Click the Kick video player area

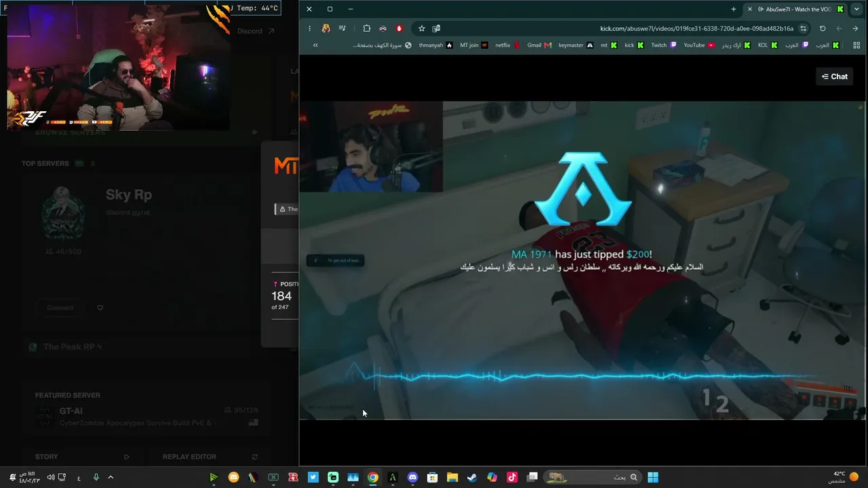tap(583, 260)
